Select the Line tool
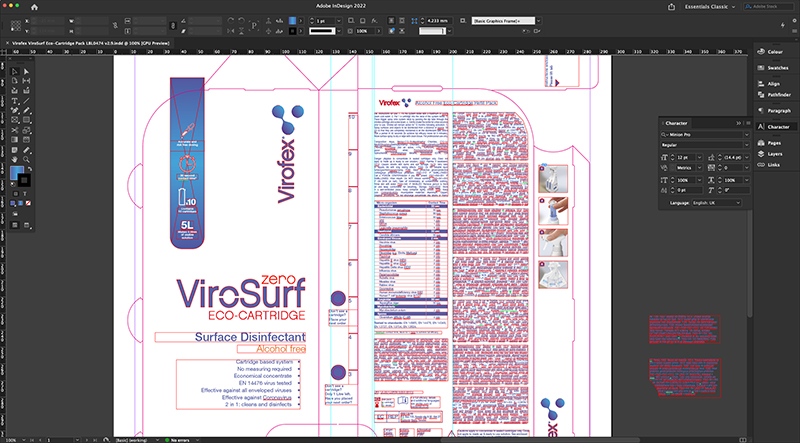This screenshot has width=800, height=443. [27, 101]
